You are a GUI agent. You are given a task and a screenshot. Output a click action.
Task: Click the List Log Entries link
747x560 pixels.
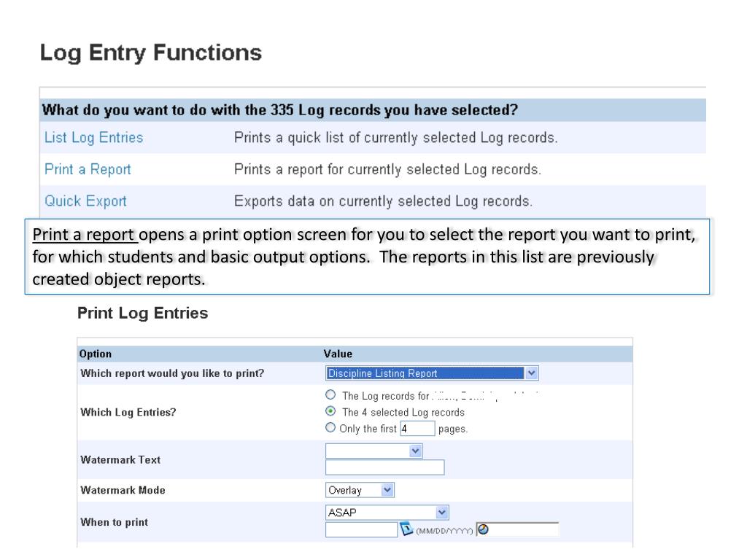click(x=93, y=137)
